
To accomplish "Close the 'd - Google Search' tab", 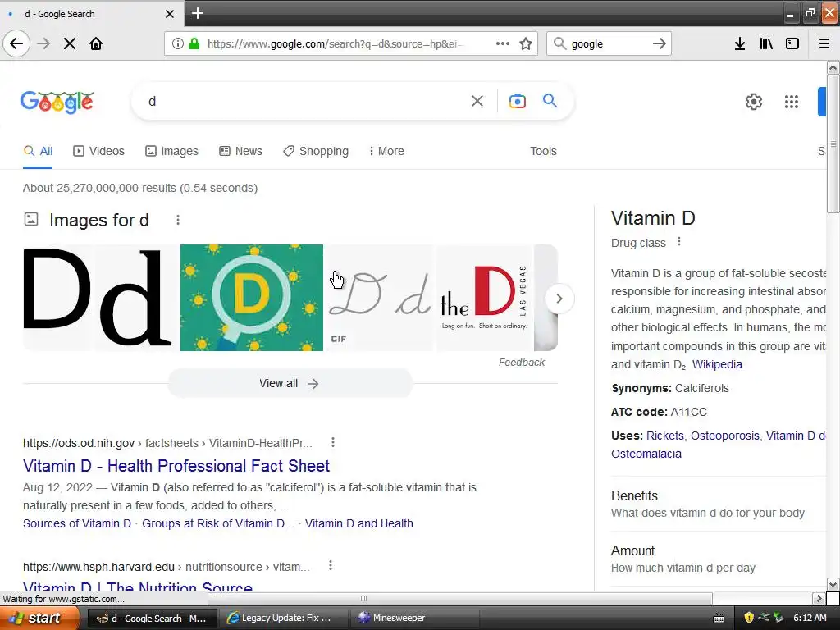I will click(169, 14).
